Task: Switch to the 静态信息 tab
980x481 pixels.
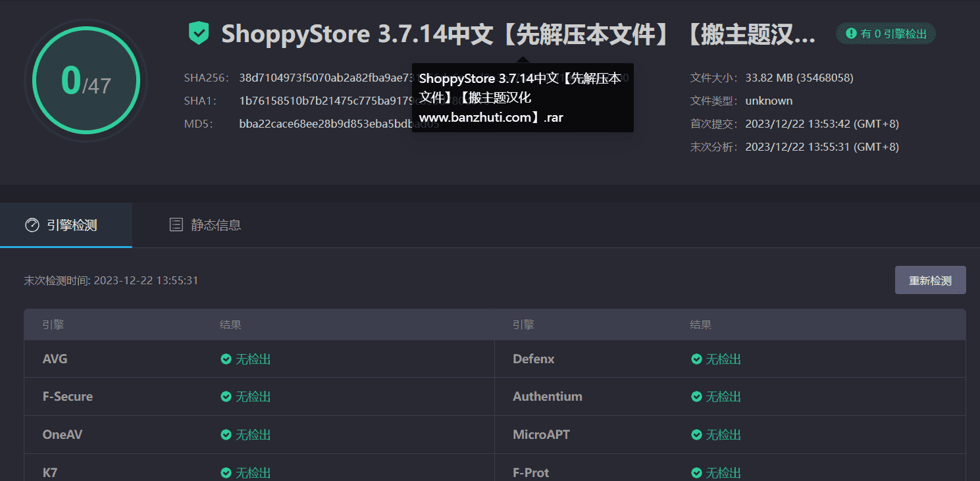Action: (x=205, y=225)
